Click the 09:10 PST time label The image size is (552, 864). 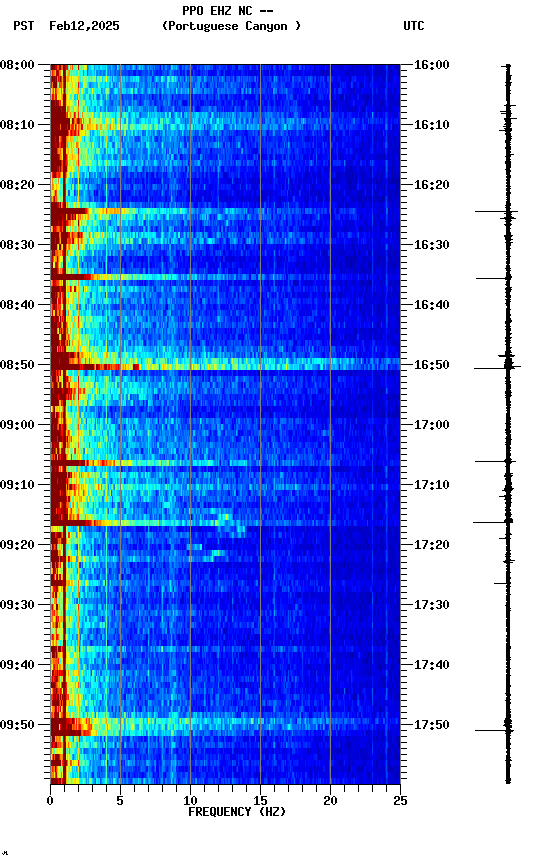tap(17, 485)
